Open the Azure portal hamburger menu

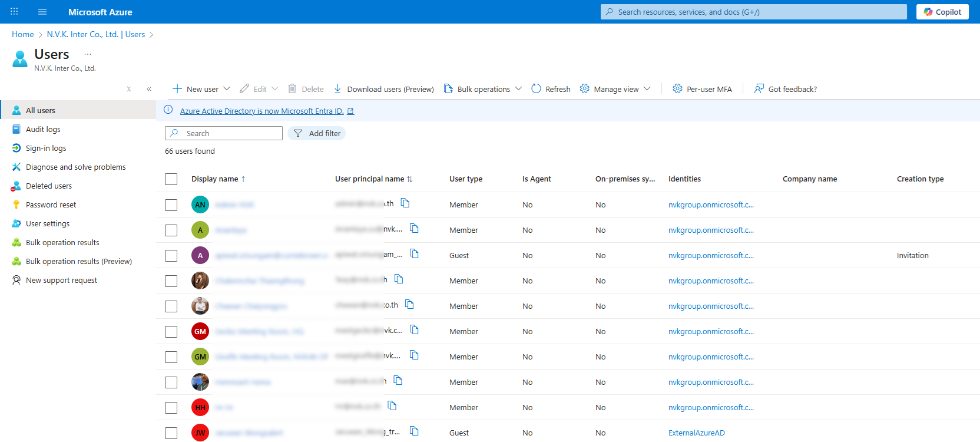point(42,12)
